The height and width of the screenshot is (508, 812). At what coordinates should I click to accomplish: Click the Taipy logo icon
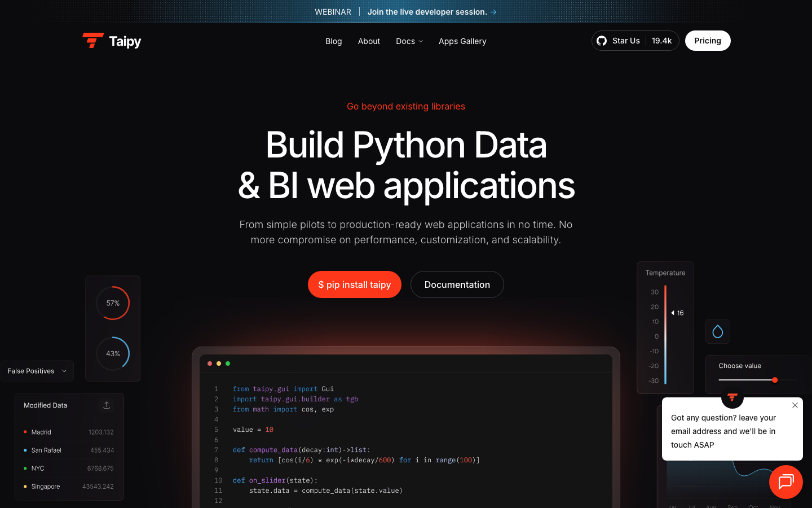[x=93, y=41]
